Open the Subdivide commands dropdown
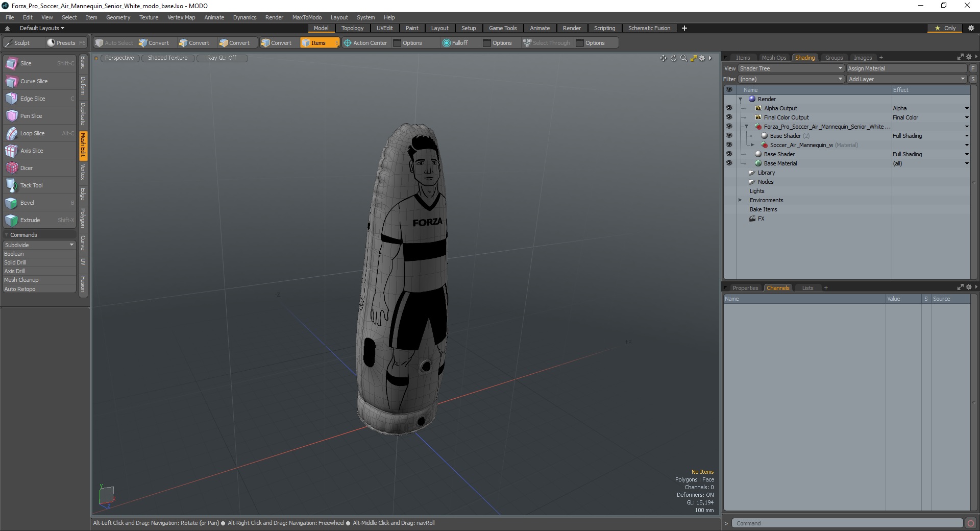The width and height of the screenshot is (980, 531). pos(40,245)
